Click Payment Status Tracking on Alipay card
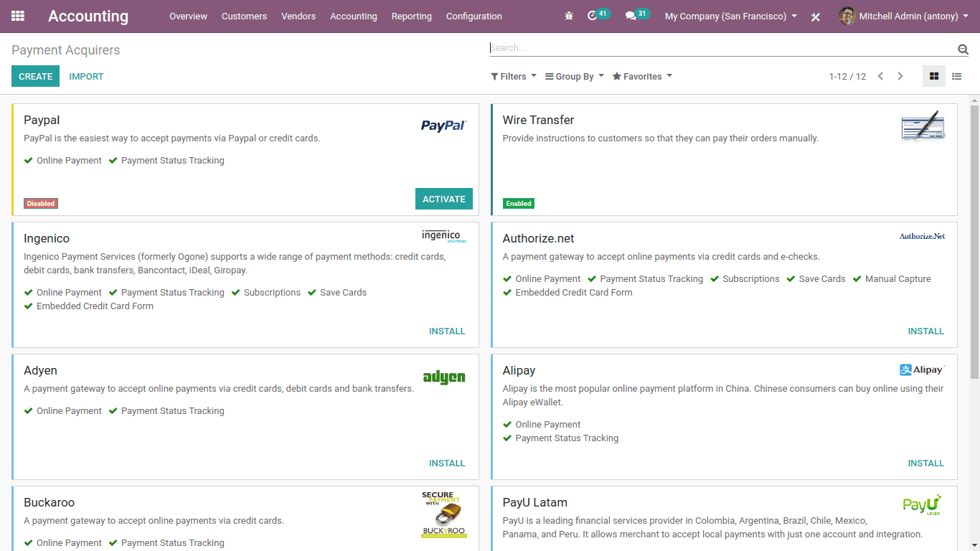This screenshot has width=980, height=551. coord(560,438)
